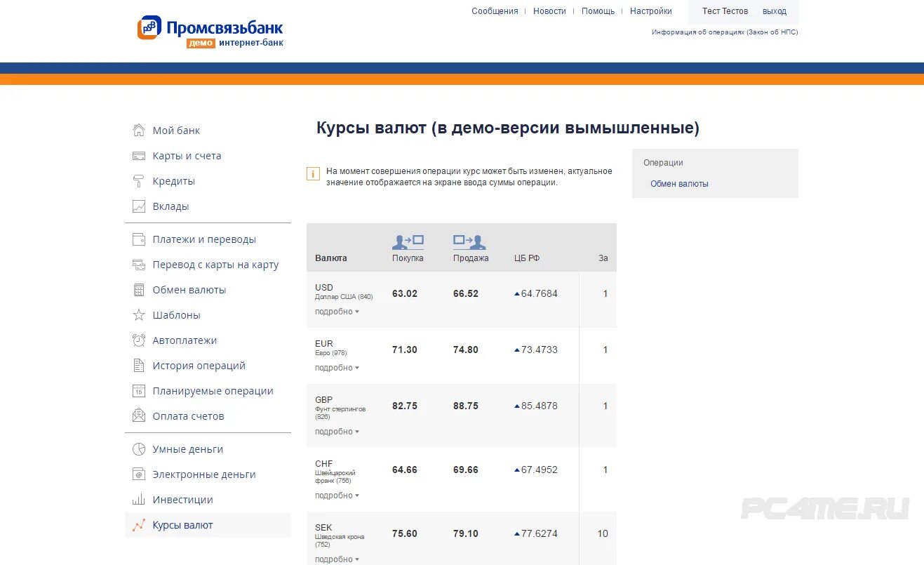Click the Продажа column person icon
This screenshot has width=924, height=565.
click(469, 241)
